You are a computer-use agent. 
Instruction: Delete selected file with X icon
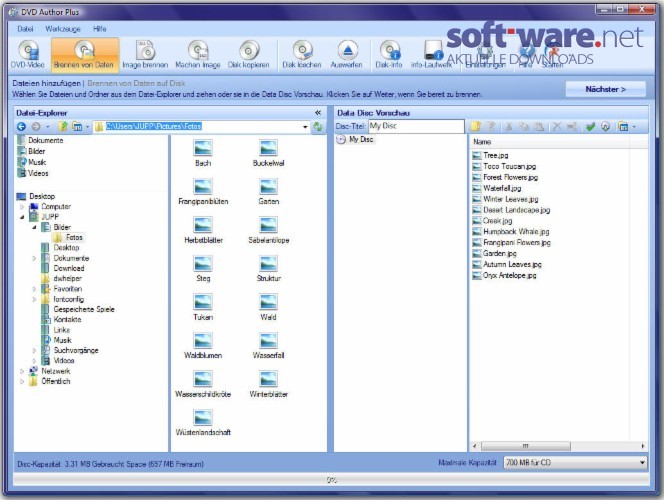pos(557,126)
